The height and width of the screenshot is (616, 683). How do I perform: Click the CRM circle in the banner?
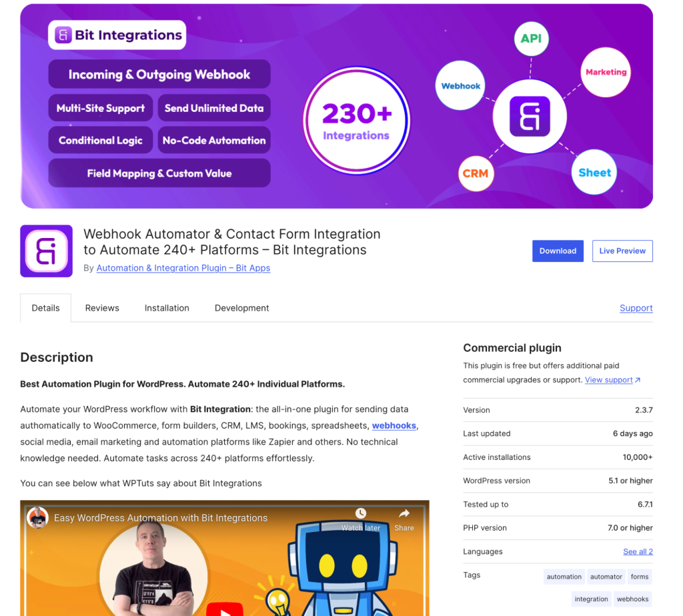476,173
